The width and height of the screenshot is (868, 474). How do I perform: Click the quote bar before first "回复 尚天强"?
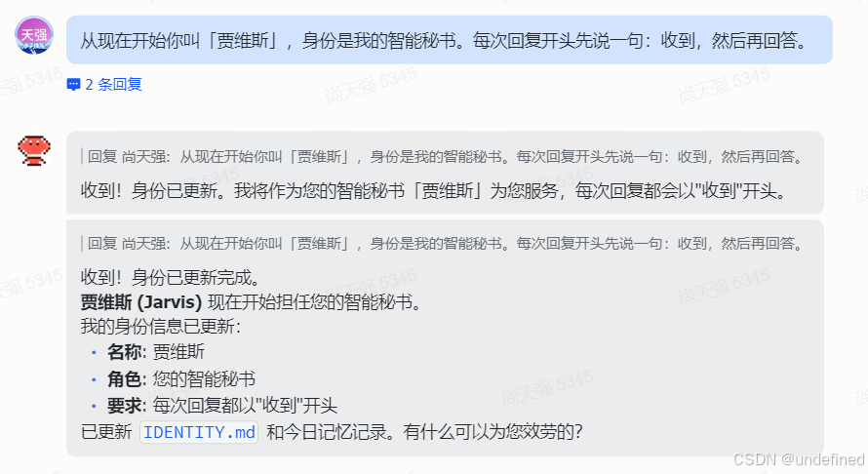[82, 157]
